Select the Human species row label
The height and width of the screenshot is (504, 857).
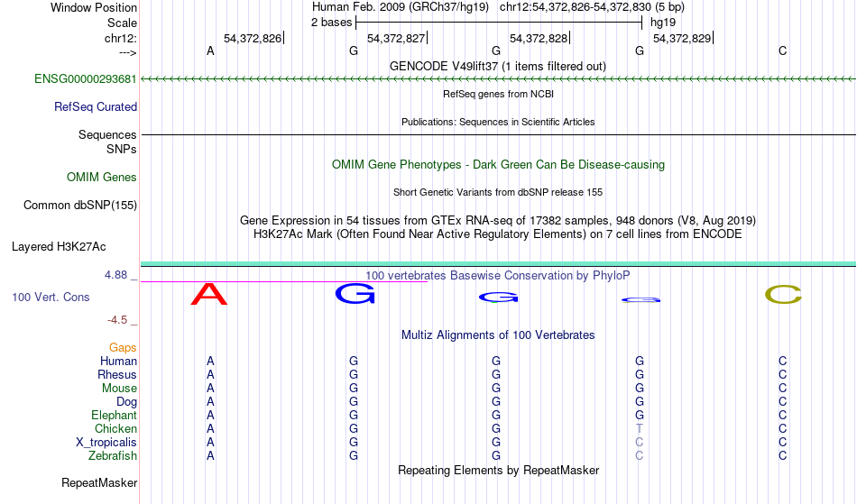pos(118,362)
